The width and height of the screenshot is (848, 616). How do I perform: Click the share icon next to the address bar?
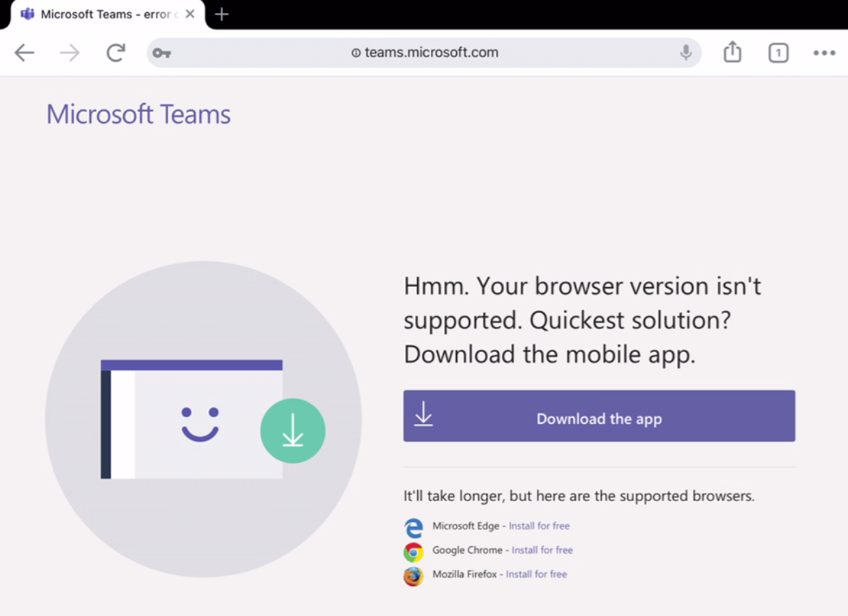pos(732,52)
